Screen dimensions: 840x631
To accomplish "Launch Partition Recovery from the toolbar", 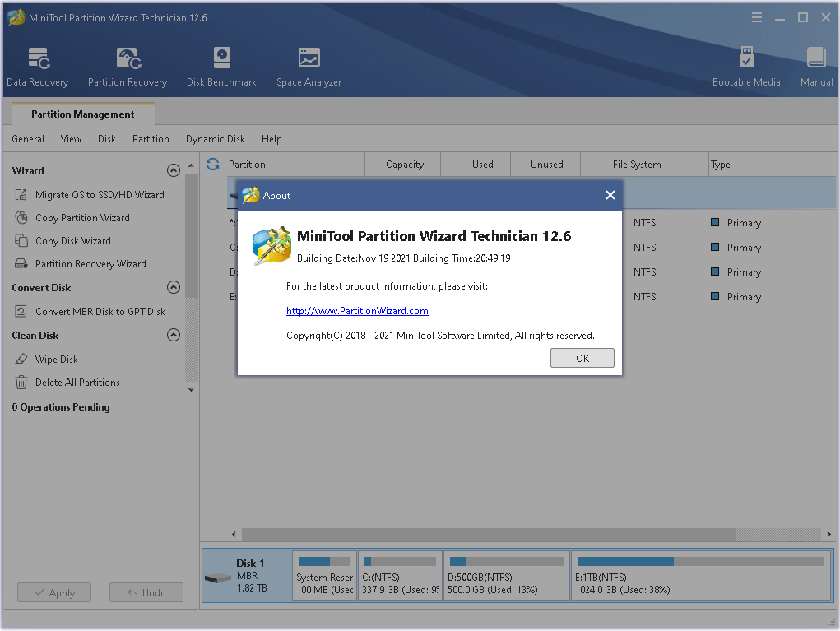I will [x=128, y=67].
